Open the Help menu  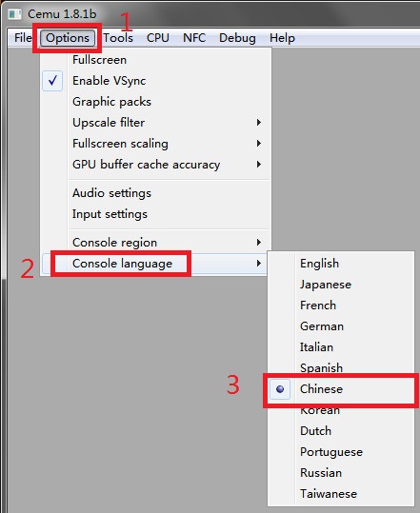pyautogui.click(x=282, y=38)
